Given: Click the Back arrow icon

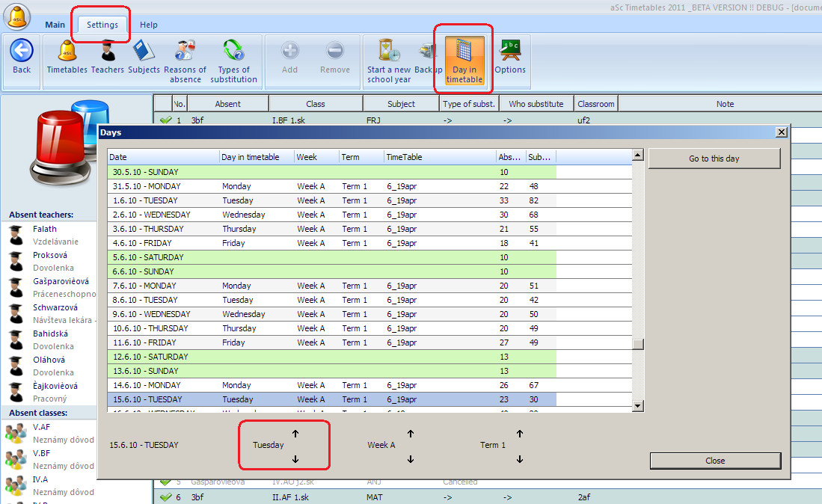Looking at the screenshot, I should coord(22,52).
